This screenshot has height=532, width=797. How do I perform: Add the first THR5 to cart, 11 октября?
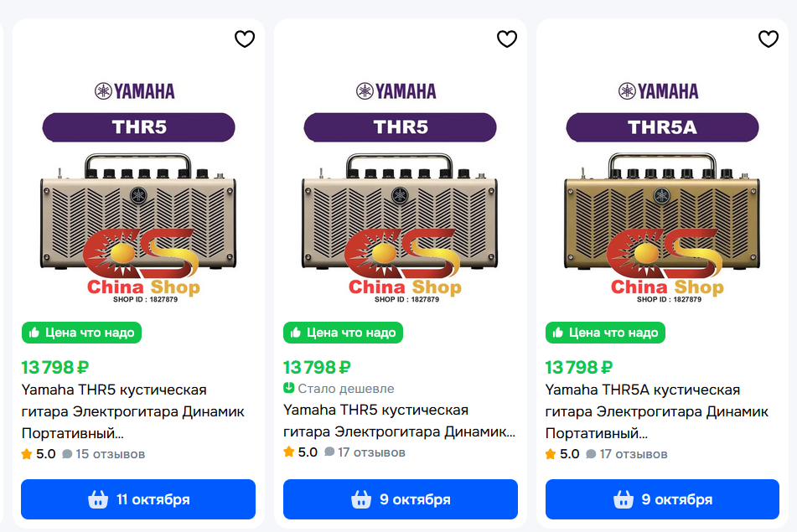[x=138, y=499]
